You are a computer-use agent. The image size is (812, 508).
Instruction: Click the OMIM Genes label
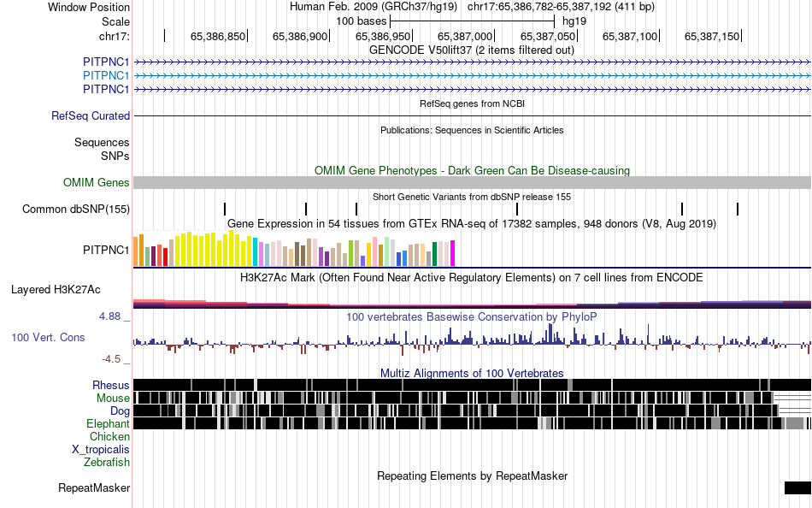click(96, 182)
